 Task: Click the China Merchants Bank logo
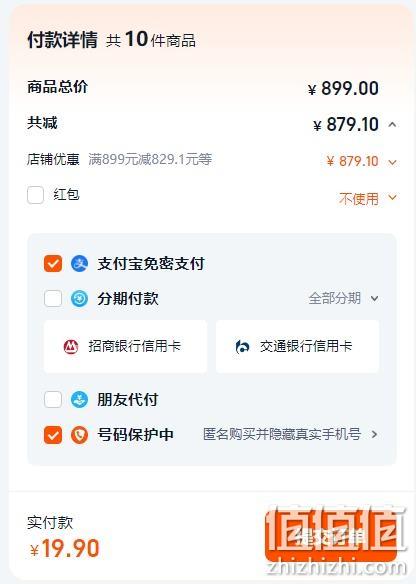tap(71, 347)
